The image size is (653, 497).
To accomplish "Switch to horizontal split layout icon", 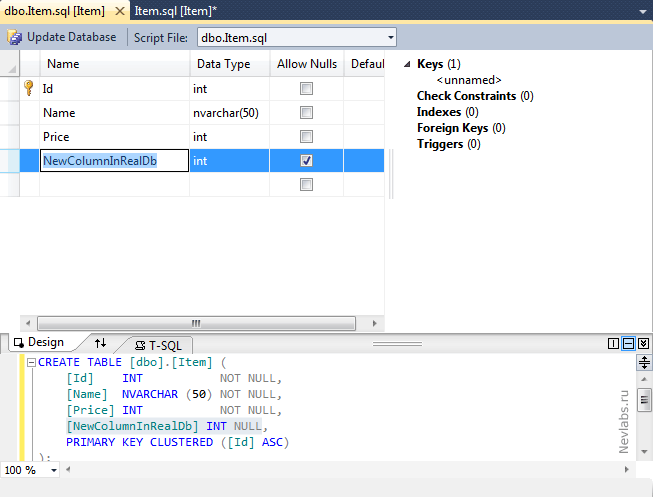I will click(628, 343).
